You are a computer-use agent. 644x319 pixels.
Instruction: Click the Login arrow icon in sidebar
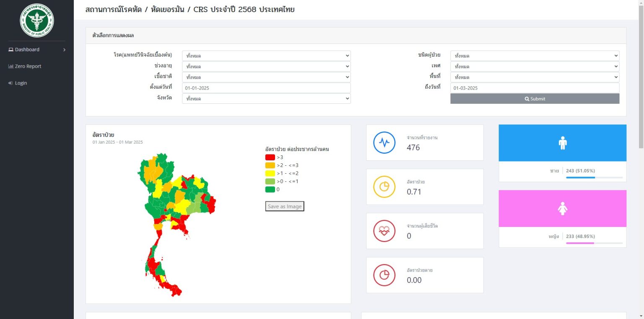10,82
